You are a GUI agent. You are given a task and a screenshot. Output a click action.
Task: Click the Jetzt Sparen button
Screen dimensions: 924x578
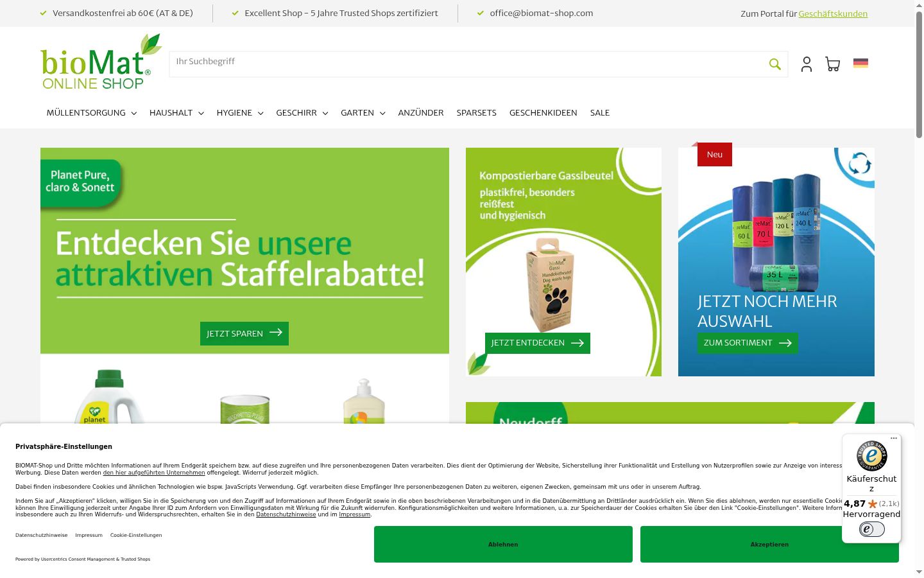[x=244, y=333]
